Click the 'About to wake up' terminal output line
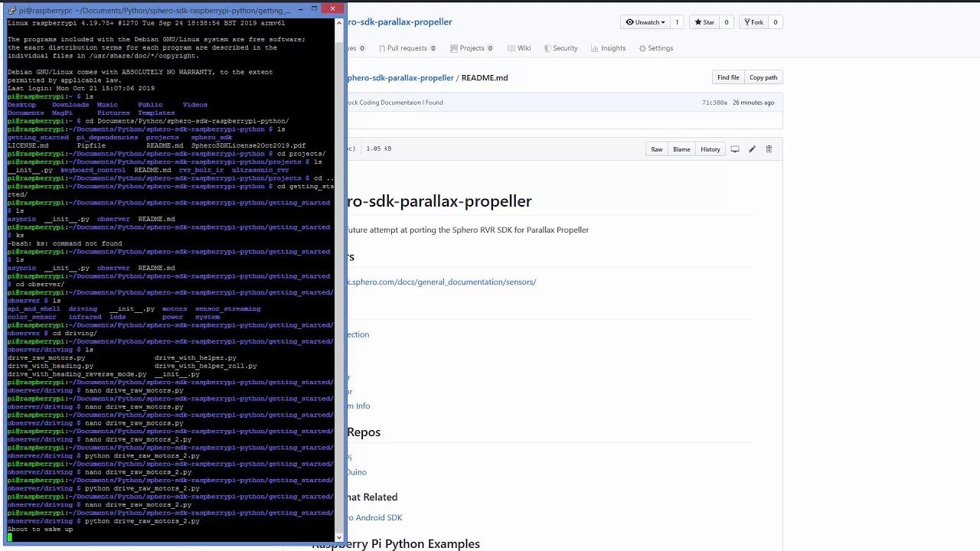 40,530
